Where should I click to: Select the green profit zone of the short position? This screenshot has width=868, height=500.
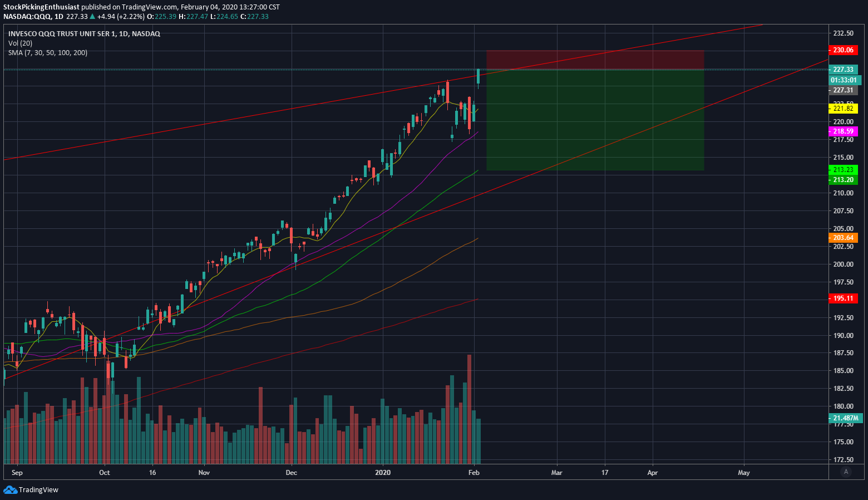pyautogui.click(x=595, y=120)
